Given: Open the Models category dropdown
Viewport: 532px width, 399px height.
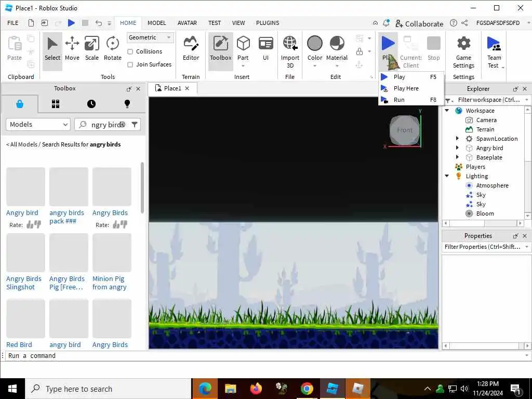Looking at the screenshot, I should 38,125.
